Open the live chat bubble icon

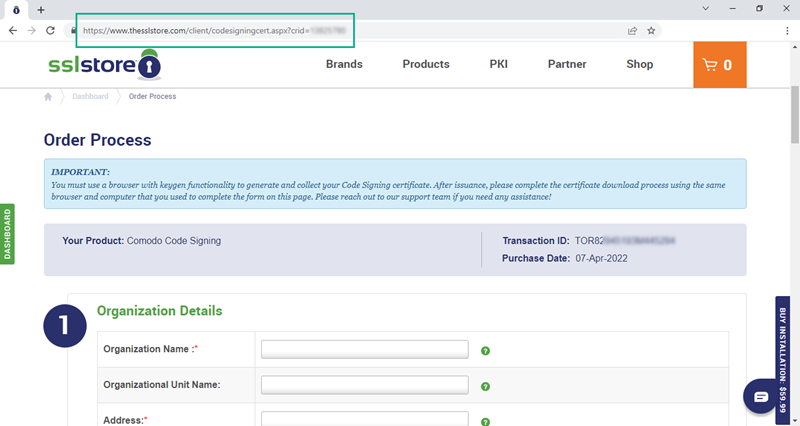(x=760, y=396)
